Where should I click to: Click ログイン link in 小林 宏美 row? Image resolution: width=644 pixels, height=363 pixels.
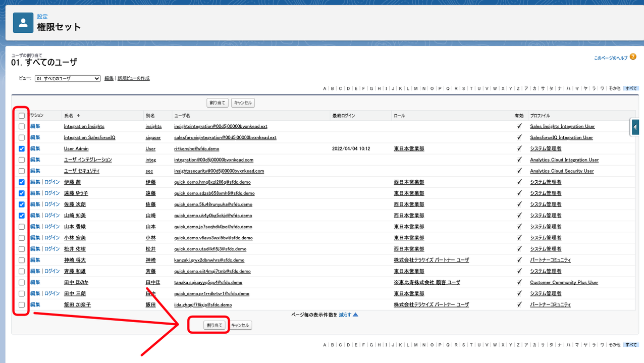pyautogui.click(x=52, y=237)
